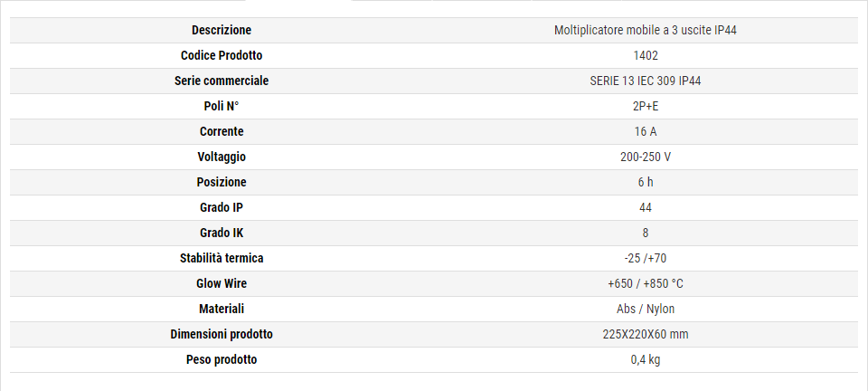Click the 'Corrente' row label
The image size is (868, 391).
(x=222, y=132)
